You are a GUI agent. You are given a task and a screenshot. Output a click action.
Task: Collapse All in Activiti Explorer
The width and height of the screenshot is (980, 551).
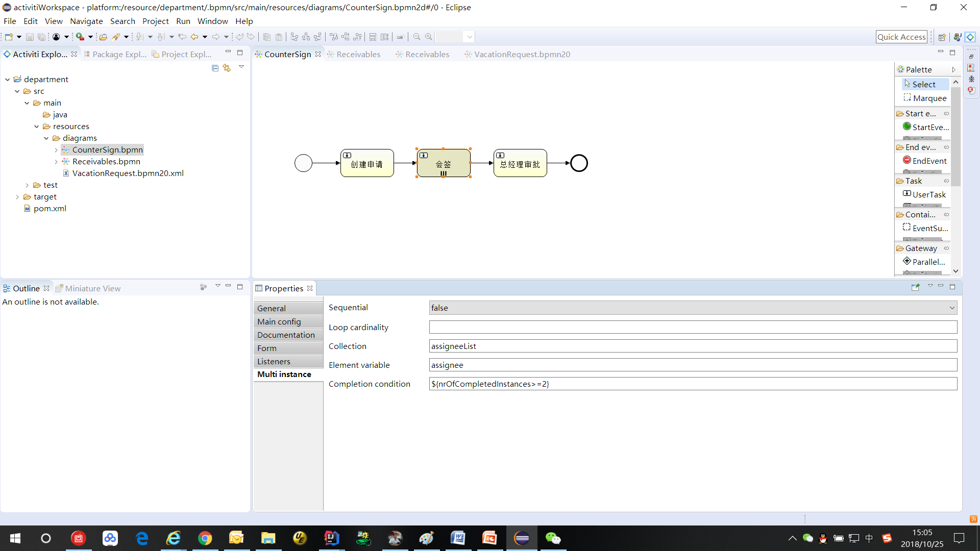215,68
